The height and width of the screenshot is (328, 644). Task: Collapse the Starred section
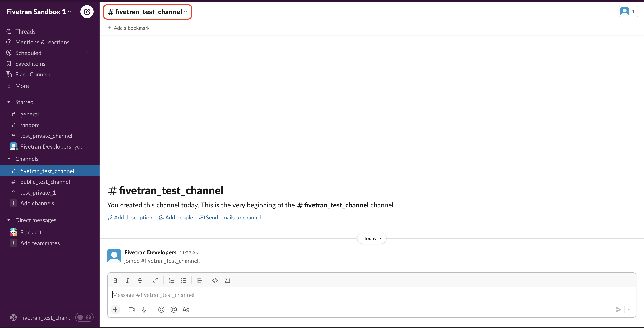coord(9,102)
